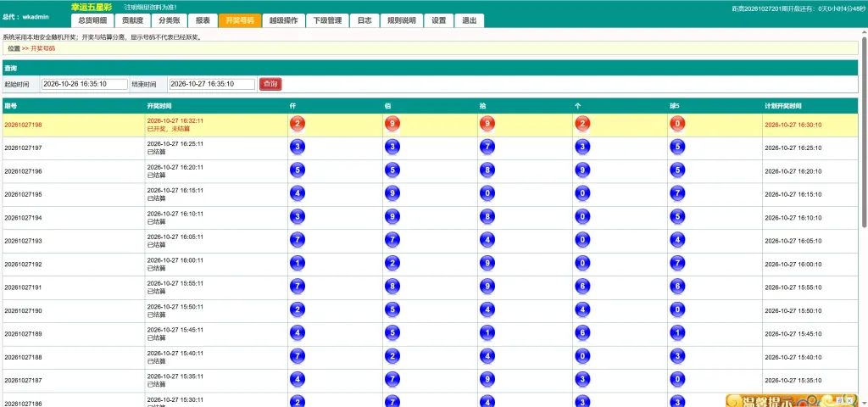Screen dimensions: 868x407
Task: Click 佰 ball 2 in issue 20261027192
Action: (x=392, y=264)
